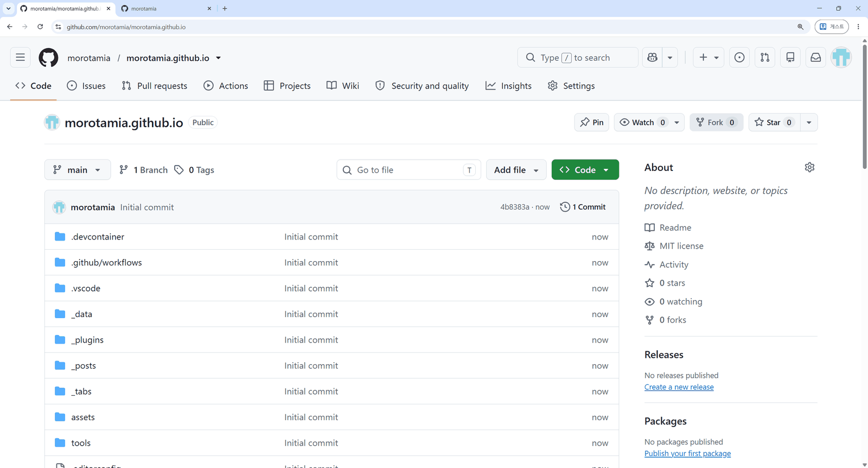Open the tools folder

click(x=81, y=443)
